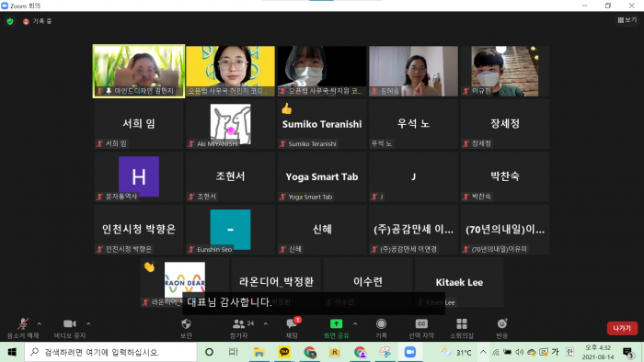Select masked 오픈랩 사무국 박지원 video tile

click(x=322, y=72)
